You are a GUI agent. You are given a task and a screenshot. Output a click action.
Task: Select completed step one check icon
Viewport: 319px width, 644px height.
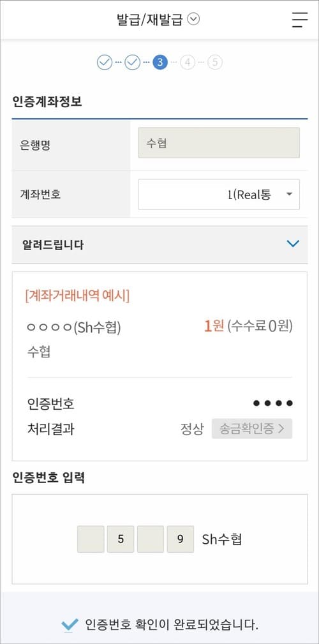[105, 63]
